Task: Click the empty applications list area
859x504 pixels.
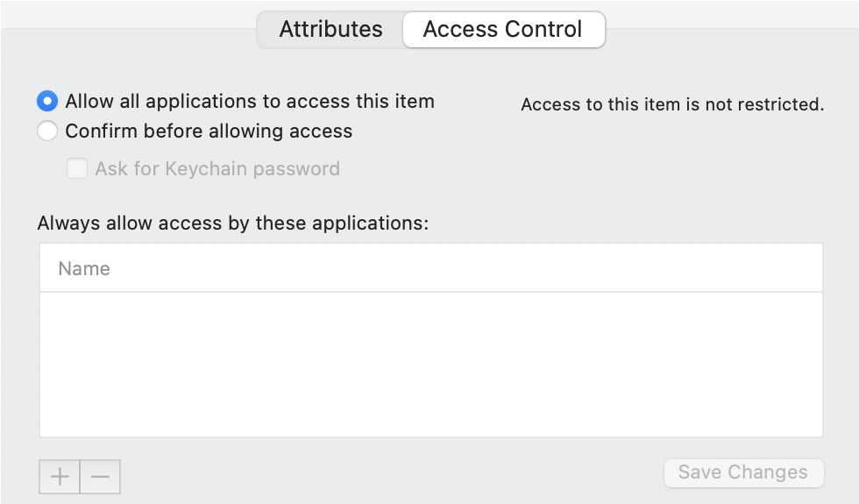Action: (430, 377)
